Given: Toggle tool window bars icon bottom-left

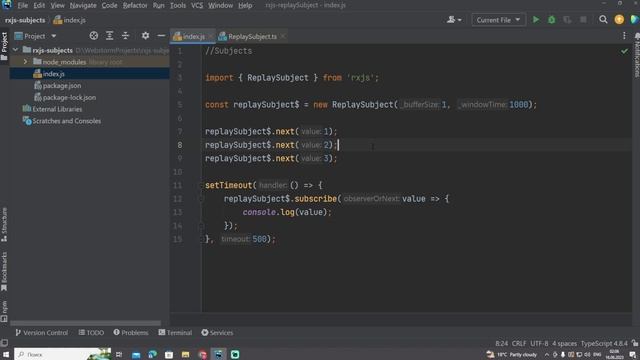Looking at the screenshot, I should coord(4,343).
